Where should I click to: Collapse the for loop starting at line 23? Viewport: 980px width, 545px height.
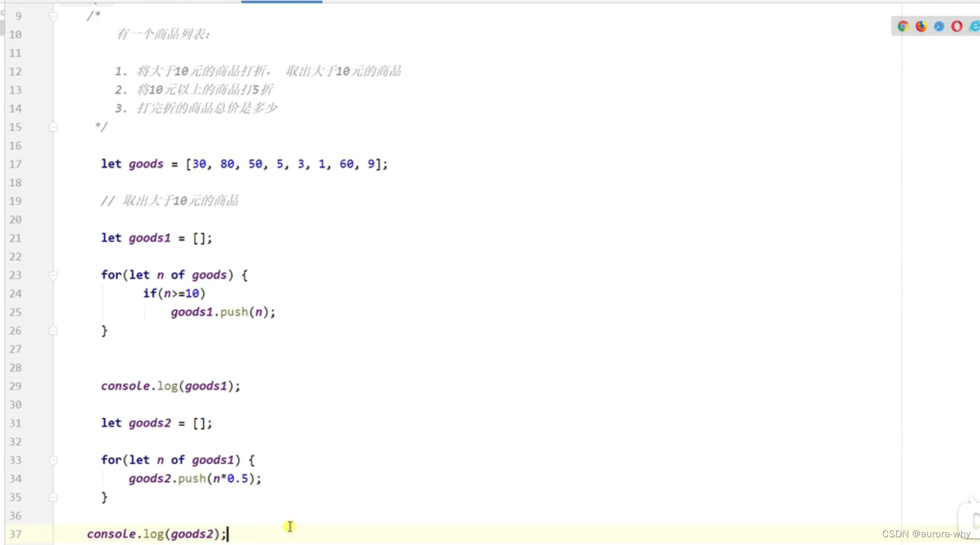(x=54, y=275)
